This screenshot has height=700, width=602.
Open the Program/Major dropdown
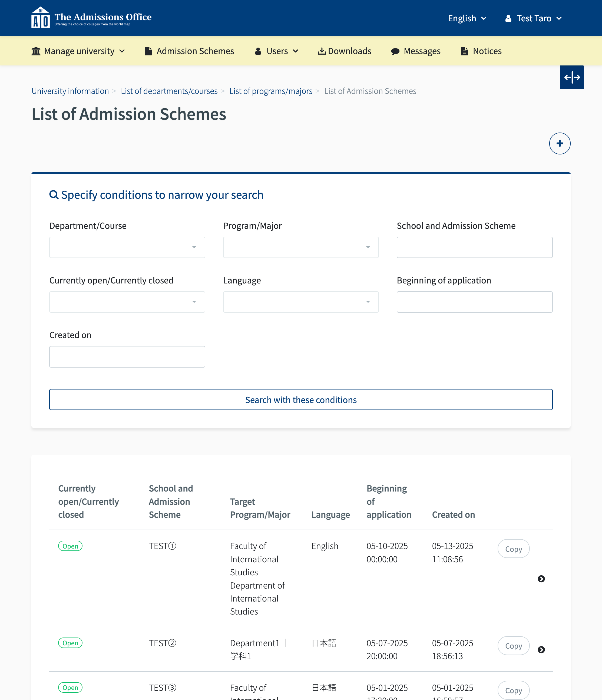point(301,247)
